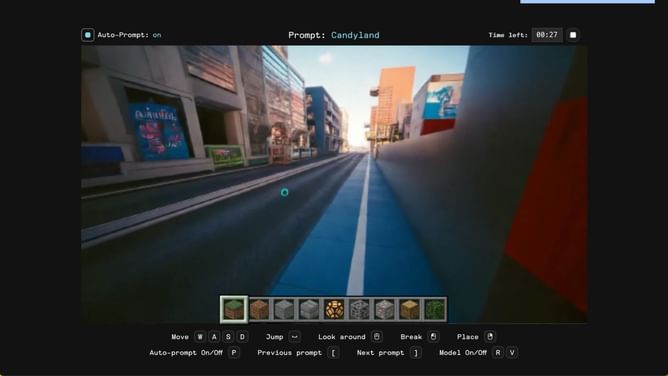Click the 00:27 time left counter
This screenshot has width=668, height=376.
tap(547, 35)
